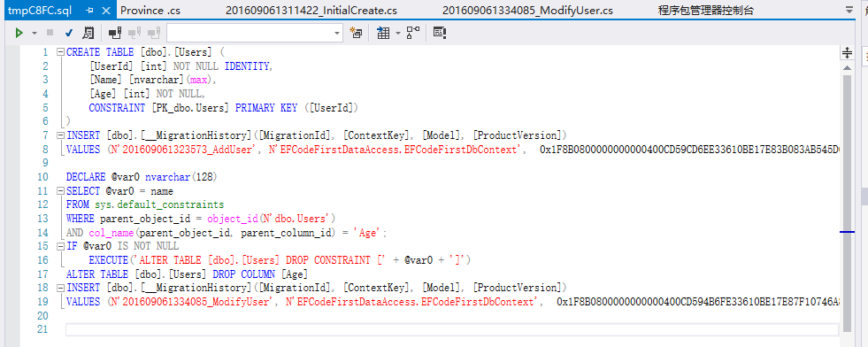Switch to the 程序包管理器控制台 tab

706,11
